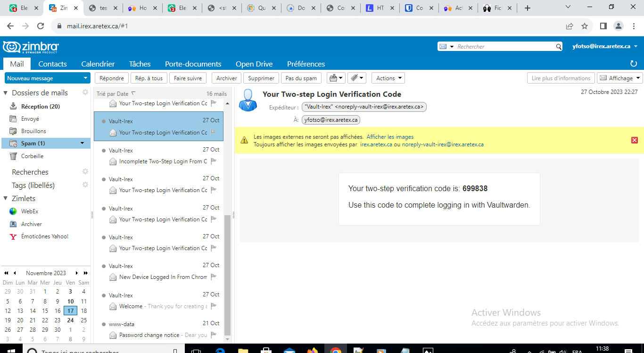
Task: Switch to the Contacts tab
Action: point(52,64)
